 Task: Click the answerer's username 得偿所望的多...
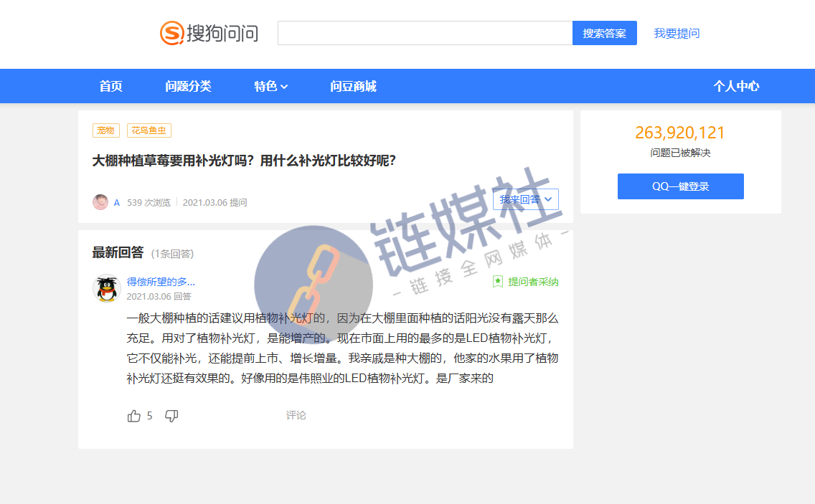(159, 281)
